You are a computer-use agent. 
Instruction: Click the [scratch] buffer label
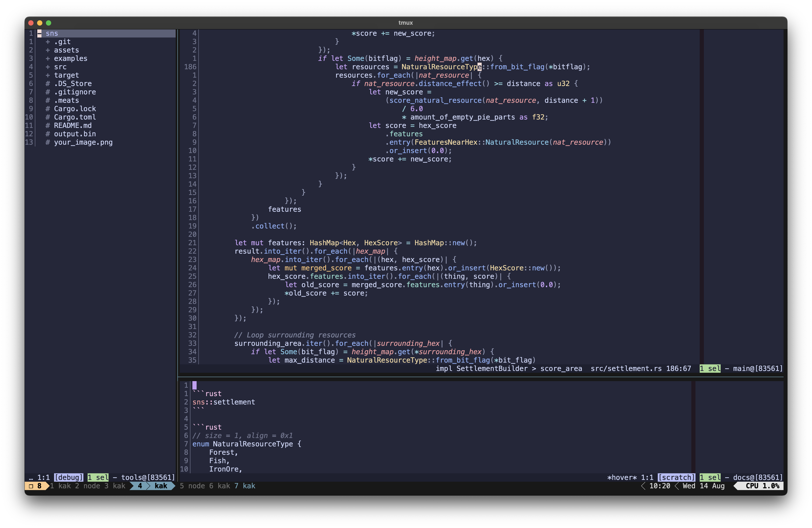676,477
